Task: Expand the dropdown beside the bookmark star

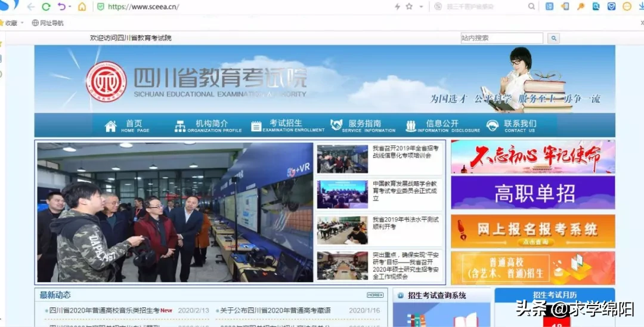Action: point(421,7)
